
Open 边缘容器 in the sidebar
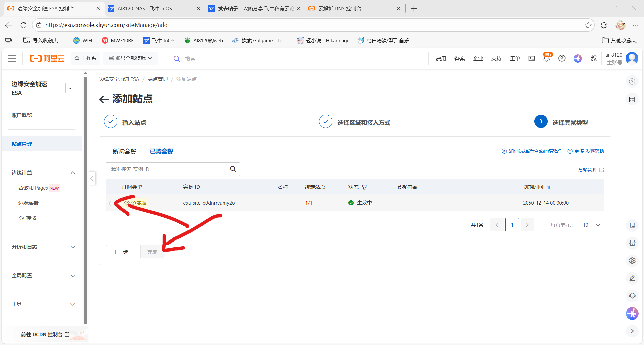(x=29, y=203)
